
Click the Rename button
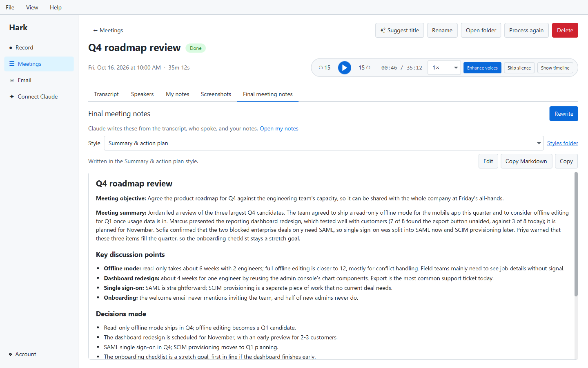click(442, 30)
